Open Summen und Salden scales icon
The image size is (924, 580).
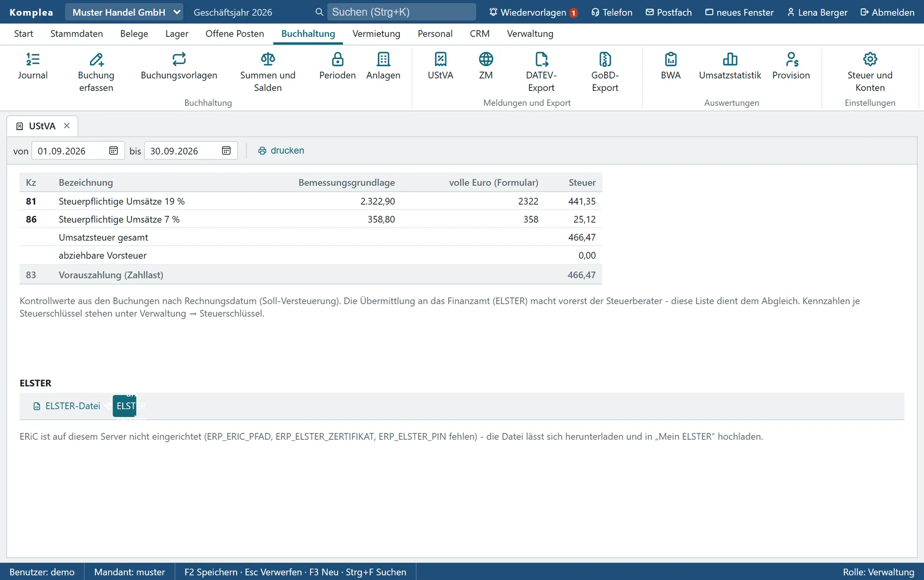coord(268,73)
